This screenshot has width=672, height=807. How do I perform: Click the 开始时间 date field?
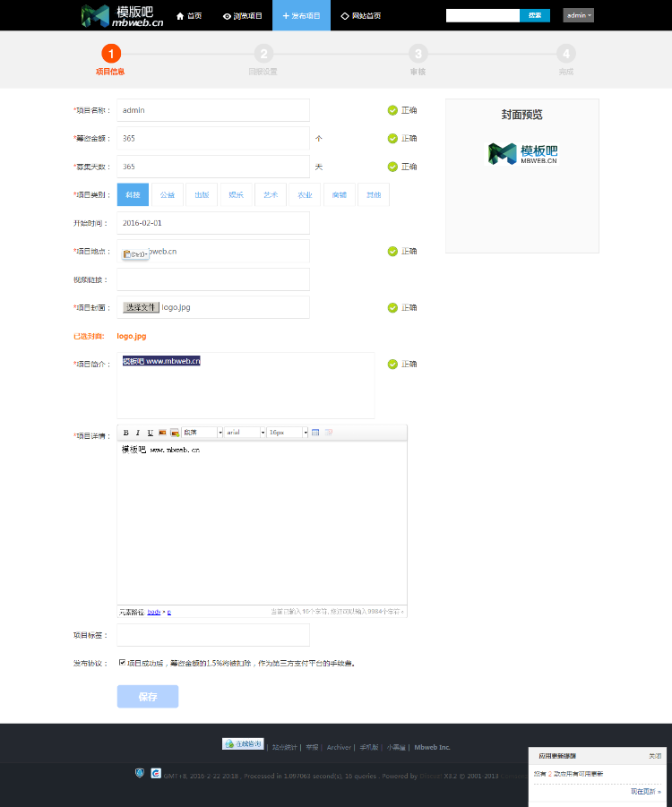(213, 223)
